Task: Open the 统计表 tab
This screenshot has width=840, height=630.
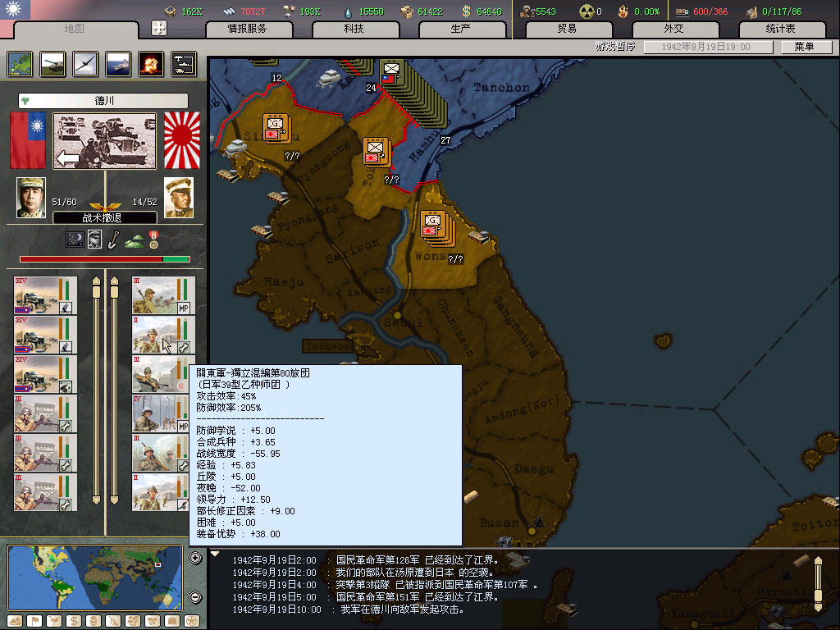Action: tap(781, 29)
